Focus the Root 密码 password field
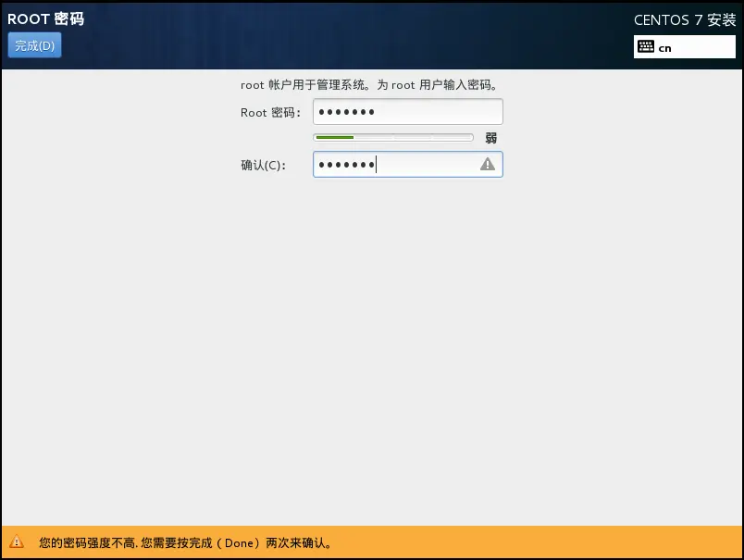The image size is (744, 560). click(x=407, y=112)
